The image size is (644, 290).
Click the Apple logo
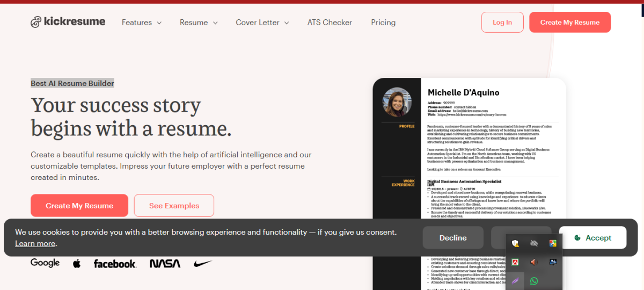[x=77, y=263]
